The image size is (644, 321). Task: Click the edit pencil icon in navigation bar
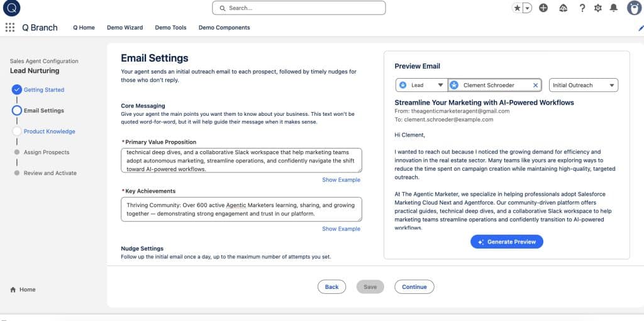641,28
